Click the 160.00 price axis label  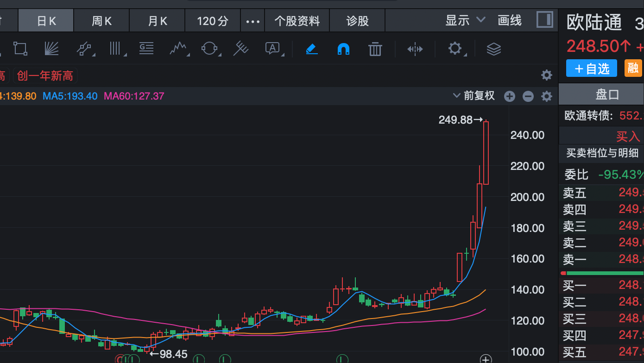point(527,259)
